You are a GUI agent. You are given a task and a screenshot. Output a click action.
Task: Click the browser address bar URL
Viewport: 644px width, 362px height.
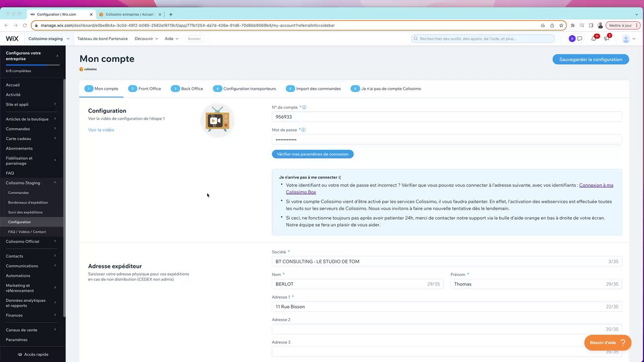pyautogui.click(x=188, y=25)
